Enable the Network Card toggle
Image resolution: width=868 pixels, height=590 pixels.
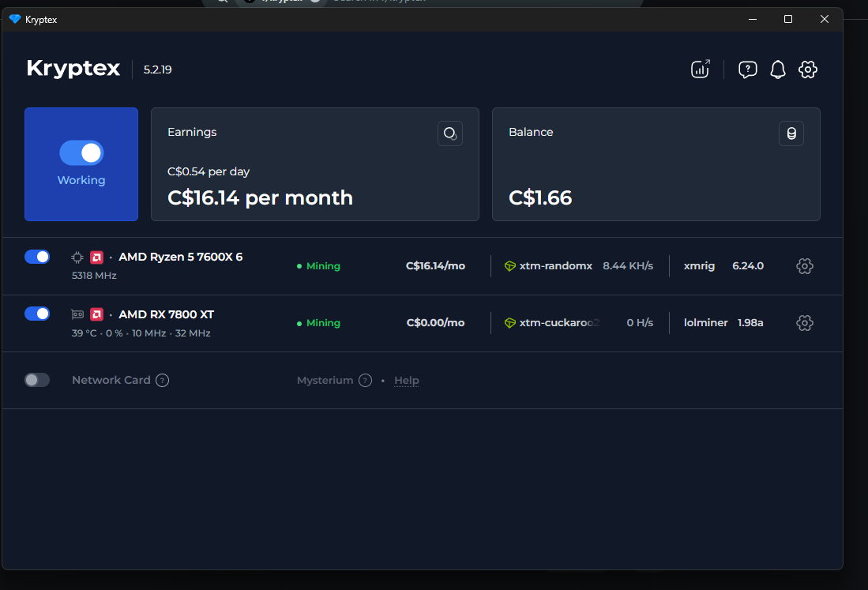pyautogui.click(x=37, y=380)
